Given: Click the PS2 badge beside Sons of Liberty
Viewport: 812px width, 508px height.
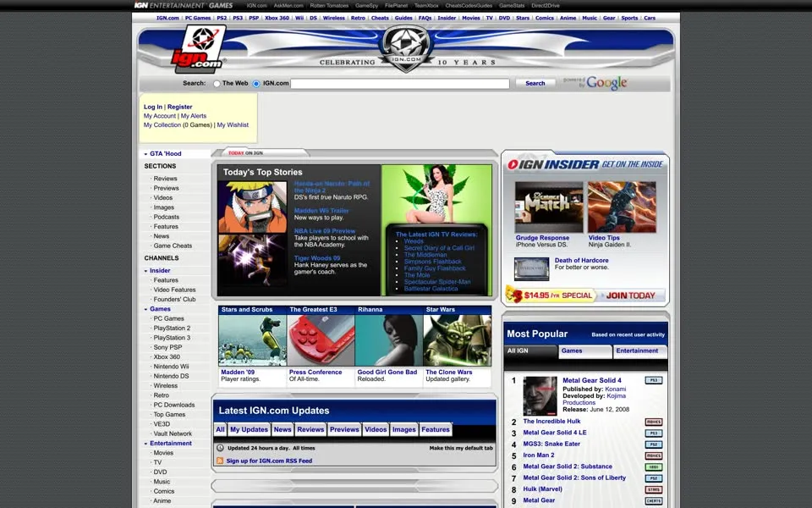Looking at the screenshot, I should 654,478.
